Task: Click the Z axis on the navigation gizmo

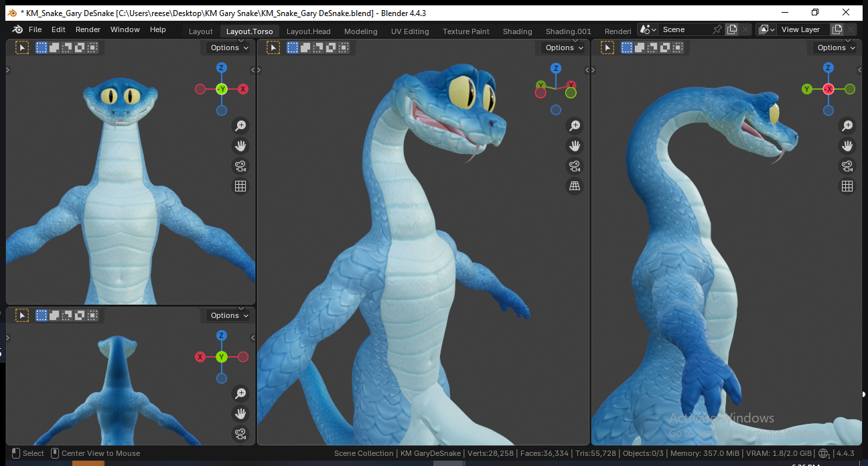Action: 221,67
